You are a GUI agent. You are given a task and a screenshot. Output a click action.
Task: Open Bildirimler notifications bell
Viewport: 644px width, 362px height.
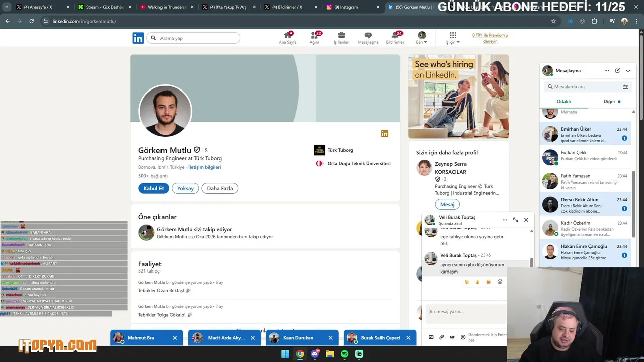395,38
